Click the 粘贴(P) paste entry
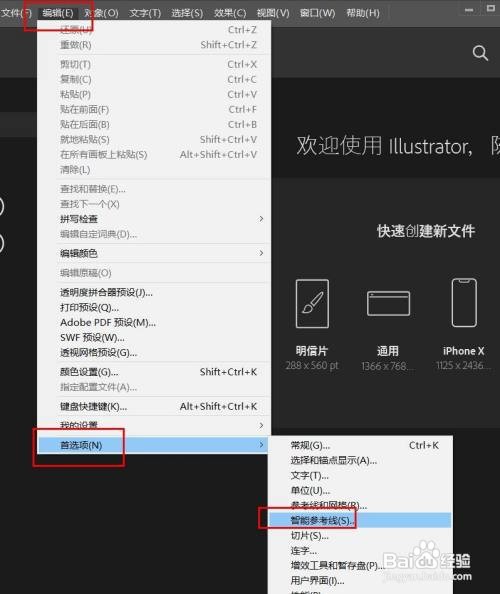The height and width of the screenshot is (594, 500). point(154,94)
